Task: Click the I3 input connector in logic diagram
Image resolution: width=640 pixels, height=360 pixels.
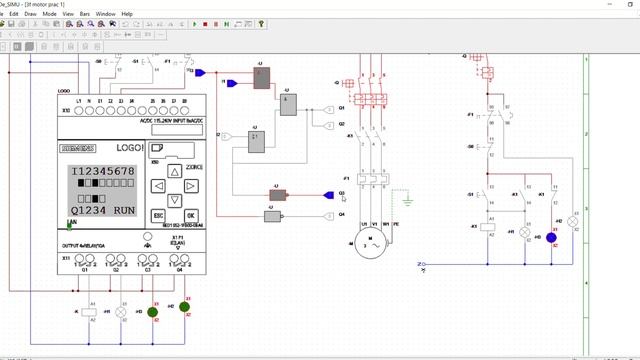Action: pyautogui.click(x=200, y=73)
